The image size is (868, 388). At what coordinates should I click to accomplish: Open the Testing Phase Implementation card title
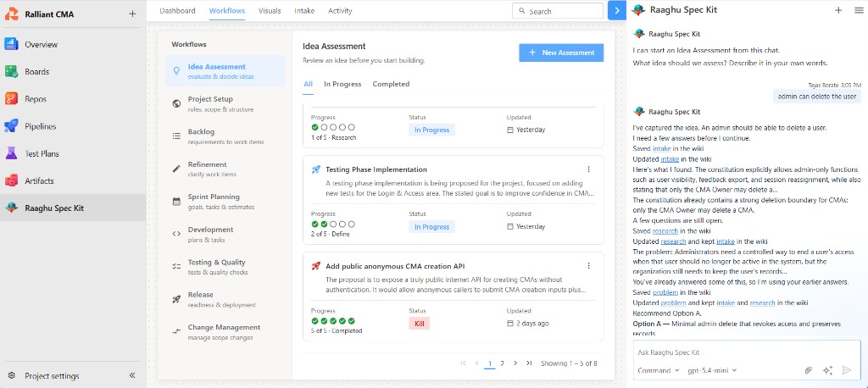[x=376, y=169]
